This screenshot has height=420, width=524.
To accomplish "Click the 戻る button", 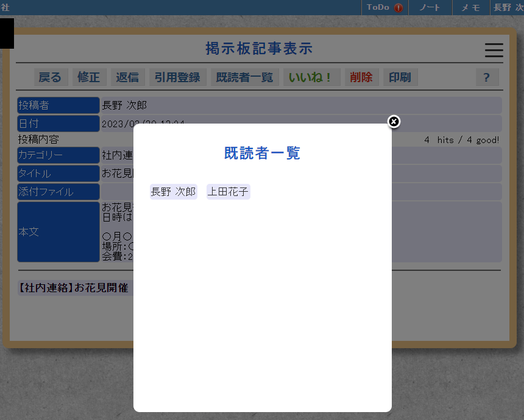I will [x=50, y=77].
